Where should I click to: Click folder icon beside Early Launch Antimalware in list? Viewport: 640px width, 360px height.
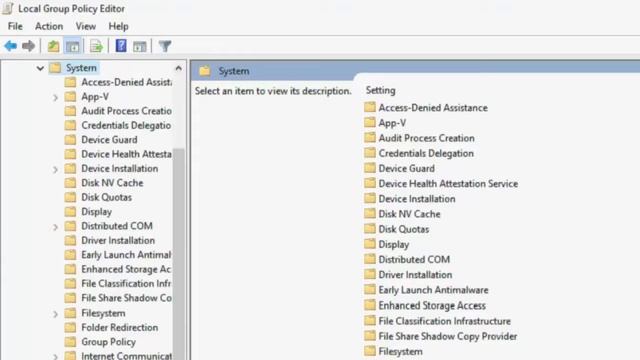coord(370,290)
